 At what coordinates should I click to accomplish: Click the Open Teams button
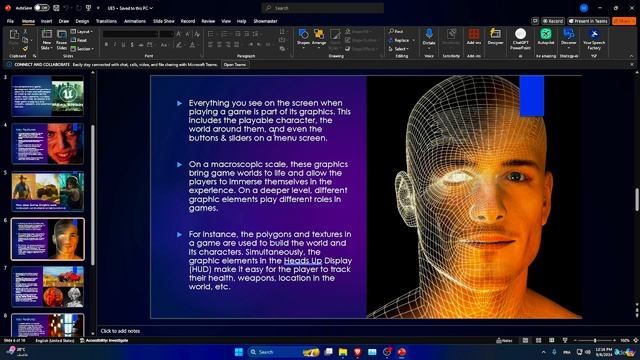point(235,64)
